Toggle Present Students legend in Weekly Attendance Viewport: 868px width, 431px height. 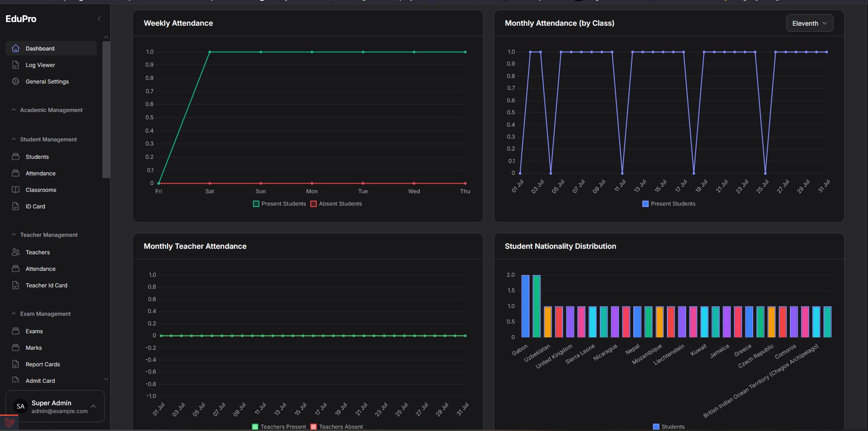279,204
